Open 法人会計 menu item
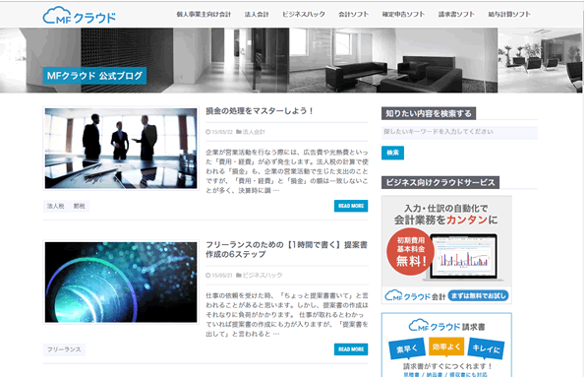588x379 pixels. [x=257, y=14]
